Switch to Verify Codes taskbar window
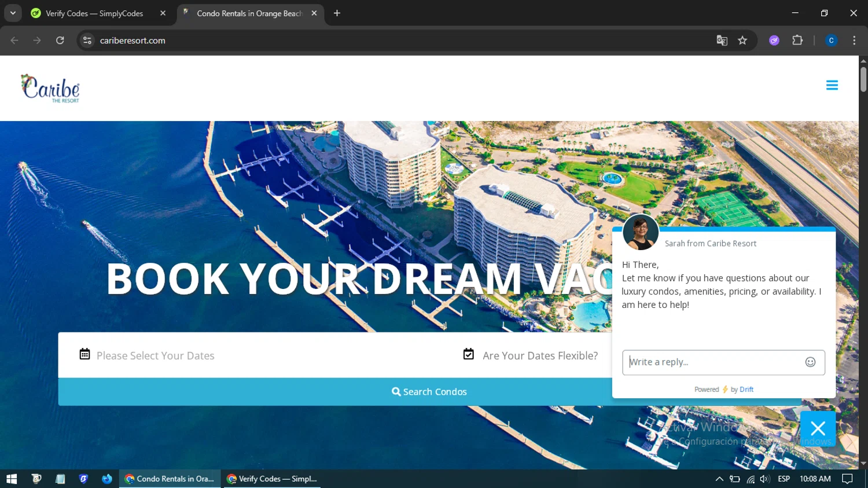868x488 pixels. click(x=273, y=479)
